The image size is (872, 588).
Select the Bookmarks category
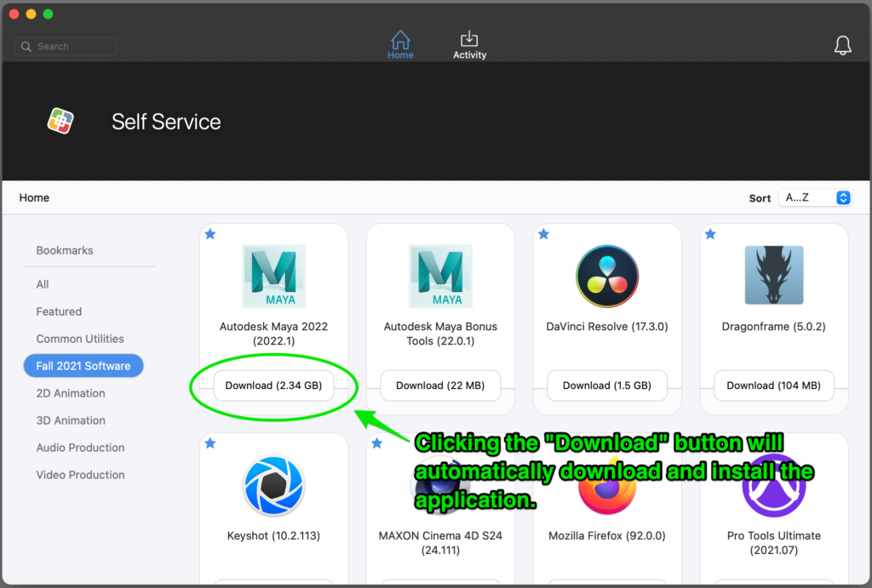pyautogui.click(x=65, y=250)
